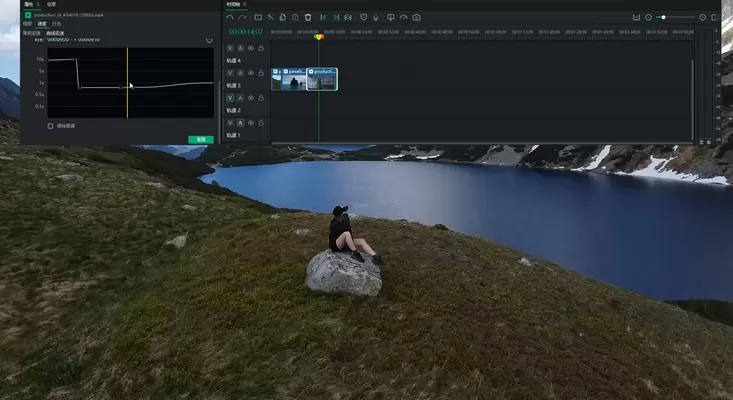Hide track 4 using its eye icon
This screenshot has height=400, width=733.
click(251, 48)
